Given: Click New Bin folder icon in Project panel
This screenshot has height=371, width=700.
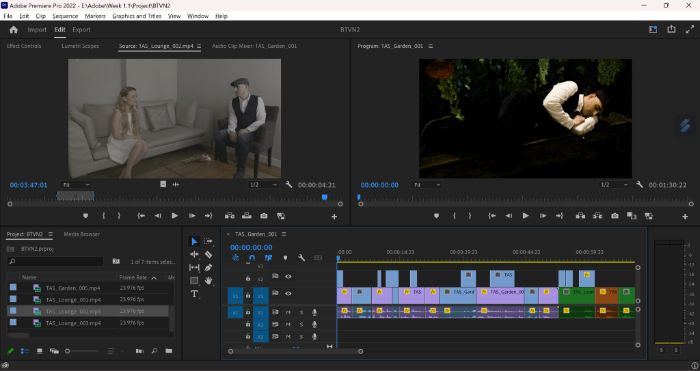Looking at the screenshot, I should [x=169, y=351].
